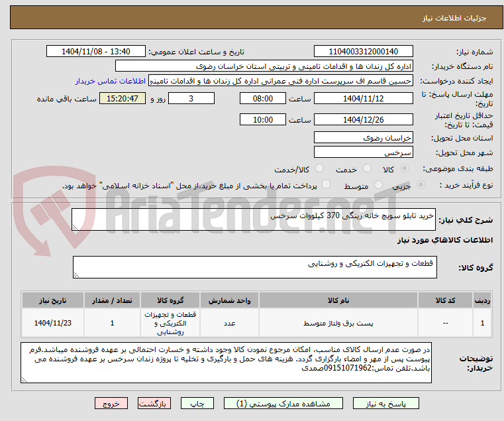The width and height of the screenshot is (504, 421).
Task: Click the response deadline hour field 08:00
Action: pos(263,99)
